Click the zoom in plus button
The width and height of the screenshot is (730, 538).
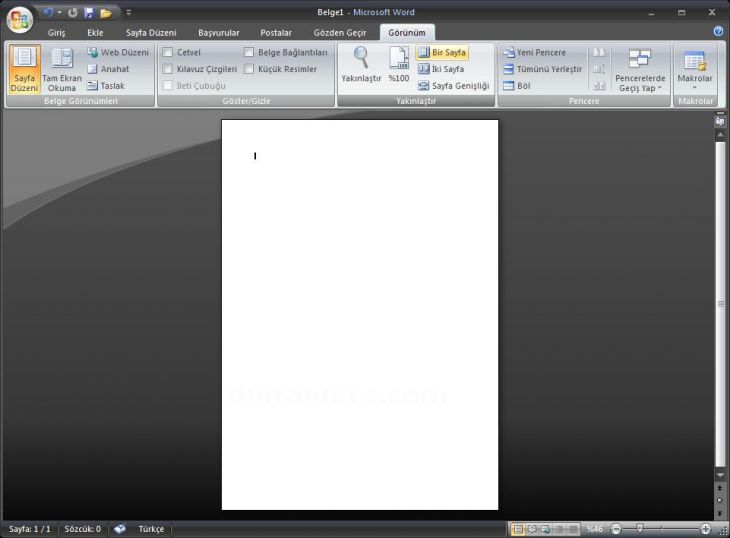705,529
